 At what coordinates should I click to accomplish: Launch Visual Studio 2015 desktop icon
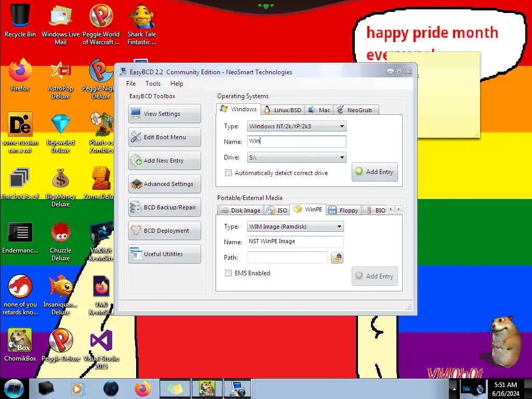pos(101,349)
